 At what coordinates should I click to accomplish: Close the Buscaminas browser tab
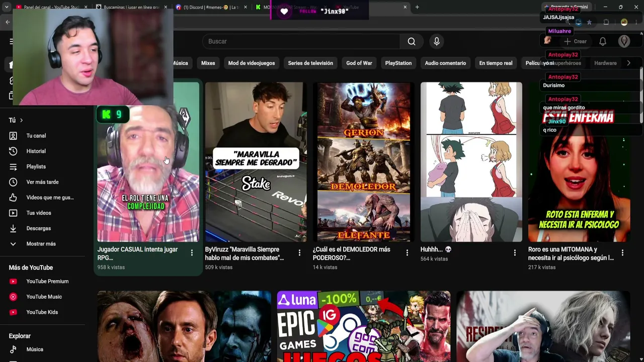pos(166,7)
